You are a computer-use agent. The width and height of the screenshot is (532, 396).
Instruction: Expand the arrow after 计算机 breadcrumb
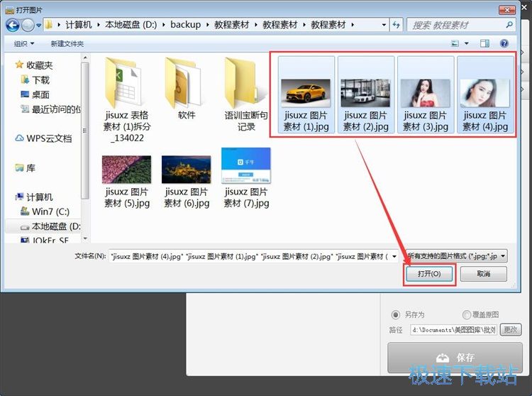tap(98, 25)
